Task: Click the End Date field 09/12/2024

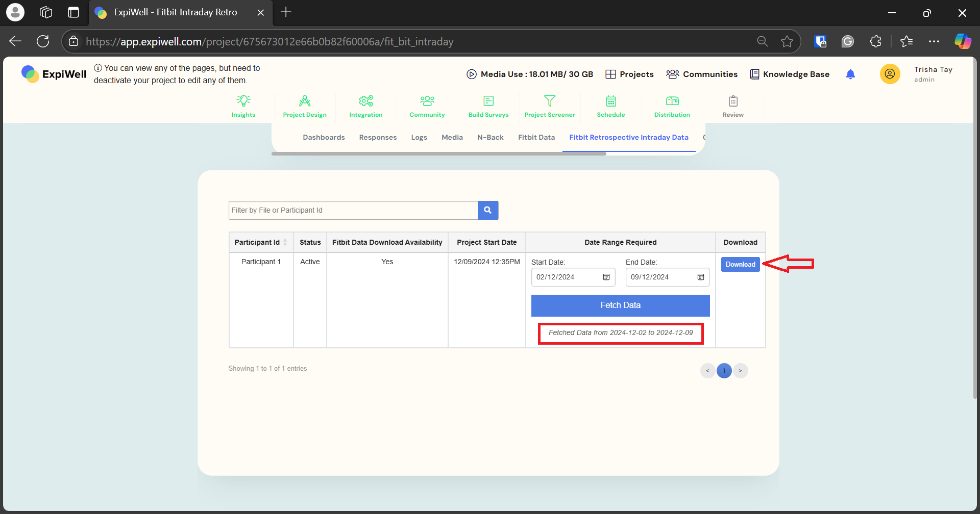Action: click(668, 277)
